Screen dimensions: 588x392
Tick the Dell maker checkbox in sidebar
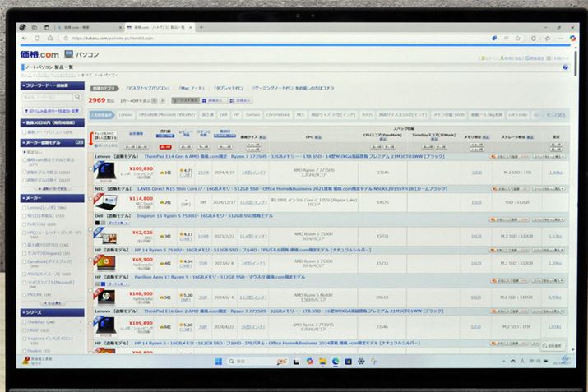click(25, 224)
